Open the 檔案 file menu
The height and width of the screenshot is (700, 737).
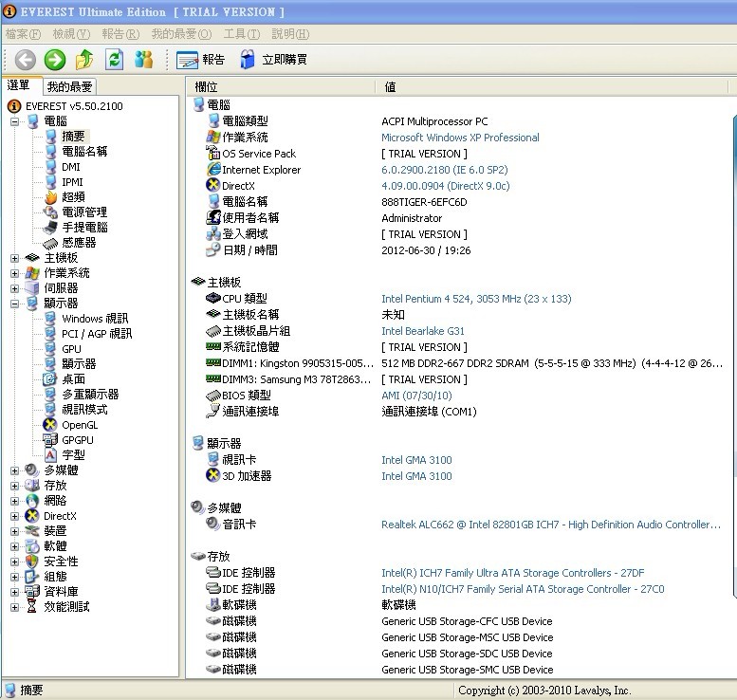point(23,34)
